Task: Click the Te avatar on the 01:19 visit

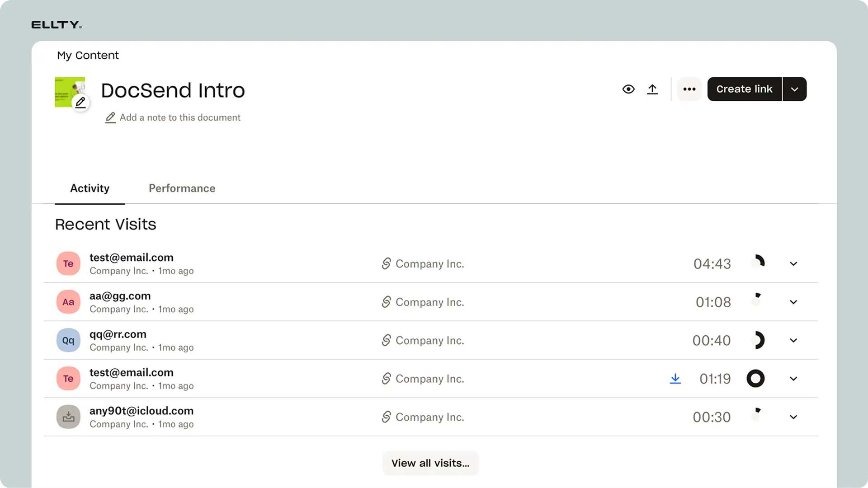Action: (x=68, y=379)
